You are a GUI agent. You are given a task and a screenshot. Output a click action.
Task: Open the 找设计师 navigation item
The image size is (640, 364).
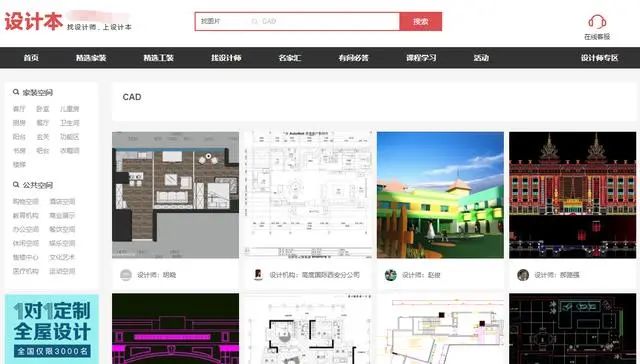(226, 58)
